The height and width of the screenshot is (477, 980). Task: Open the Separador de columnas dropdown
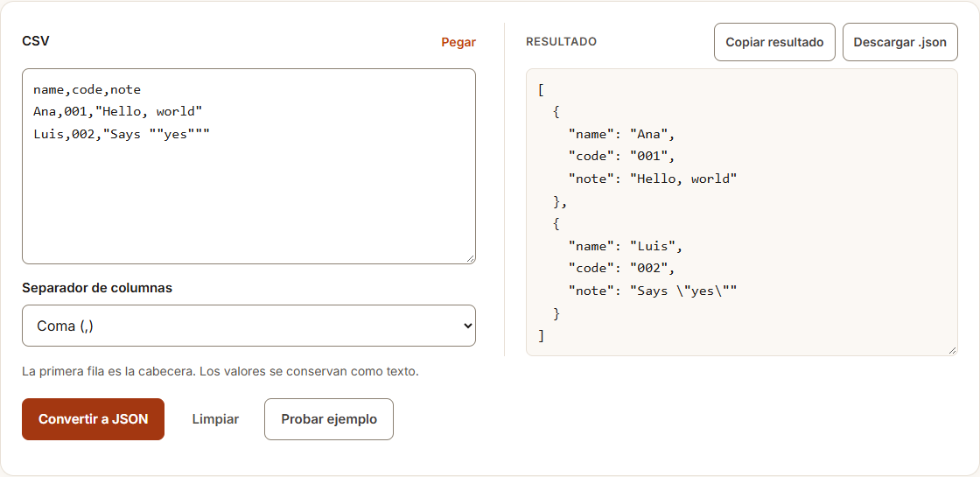click(x=248, y=326)
